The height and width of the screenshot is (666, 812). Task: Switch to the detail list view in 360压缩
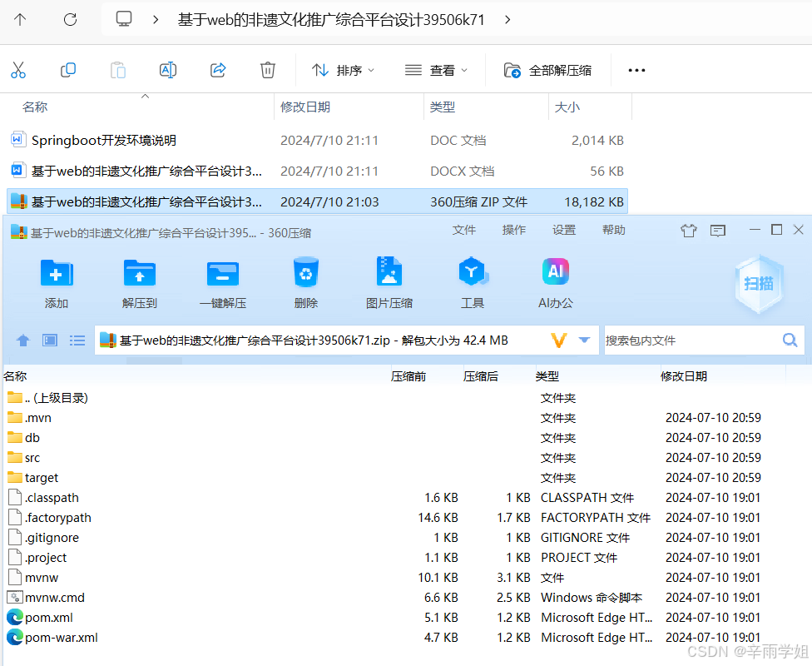pos(77,340)
